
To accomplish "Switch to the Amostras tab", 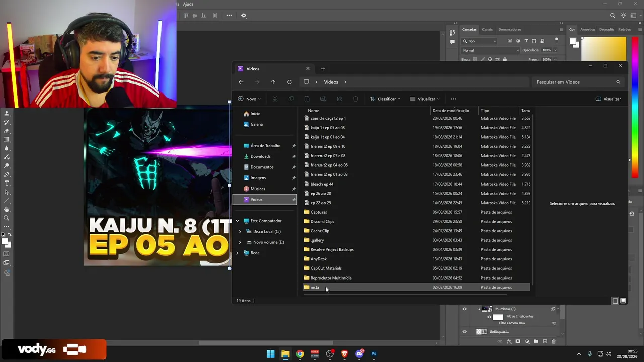I will (x=588, y=29).
